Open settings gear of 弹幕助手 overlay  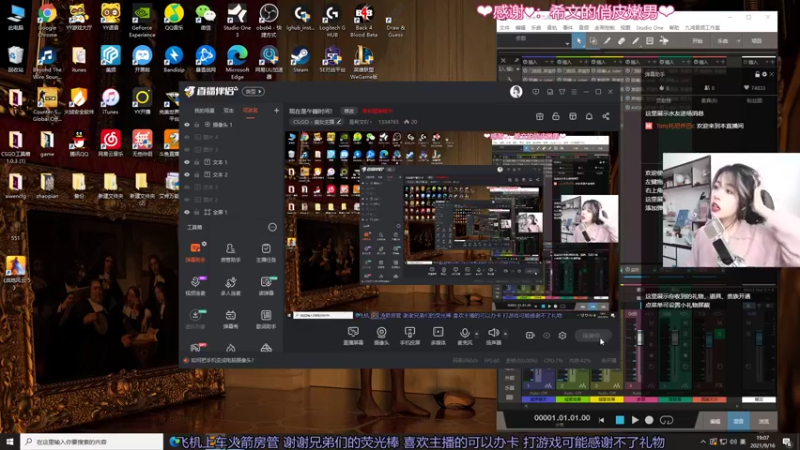pos(764,74)
